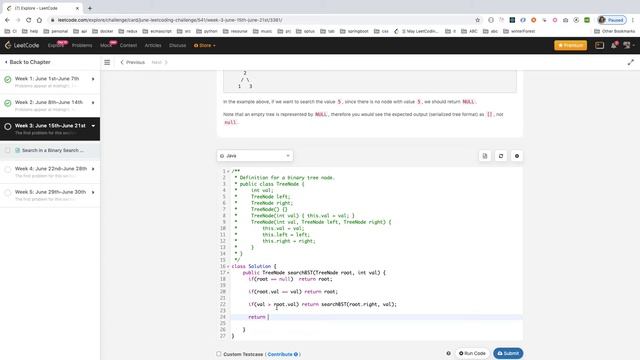Open the playground terminal icon

click(x=599, y=45)
